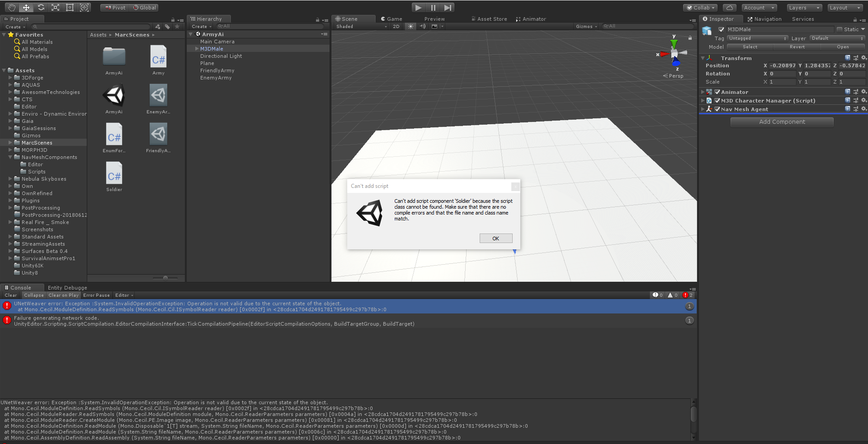Click OK in Can't add script dialog

click(x=496, y=238)
